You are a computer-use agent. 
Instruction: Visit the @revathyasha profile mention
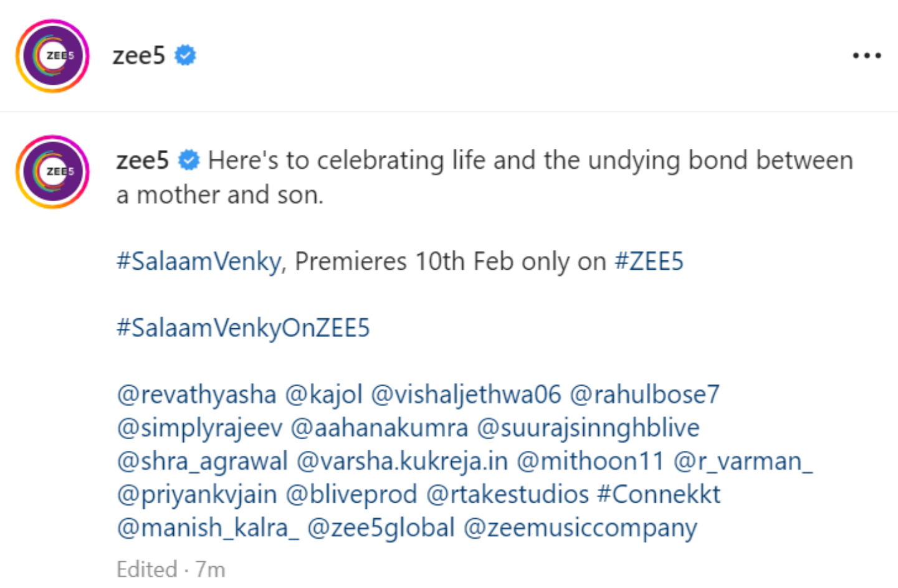coord(196,394)
